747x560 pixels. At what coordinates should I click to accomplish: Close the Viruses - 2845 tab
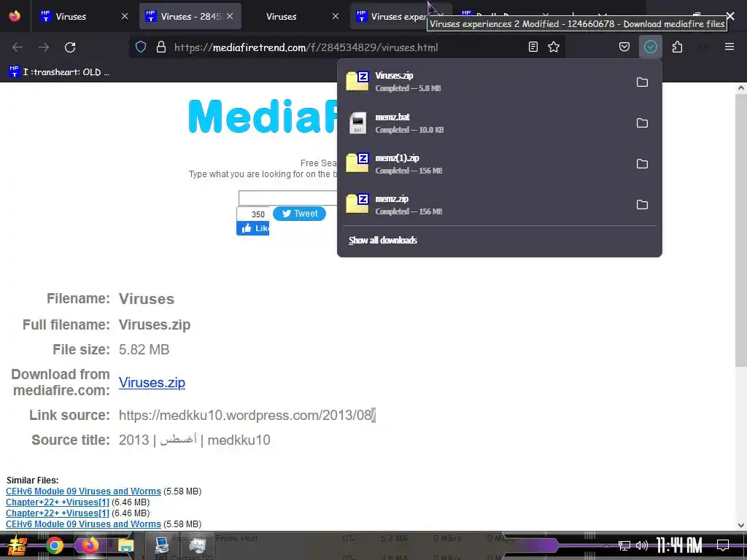pos(230,16)
